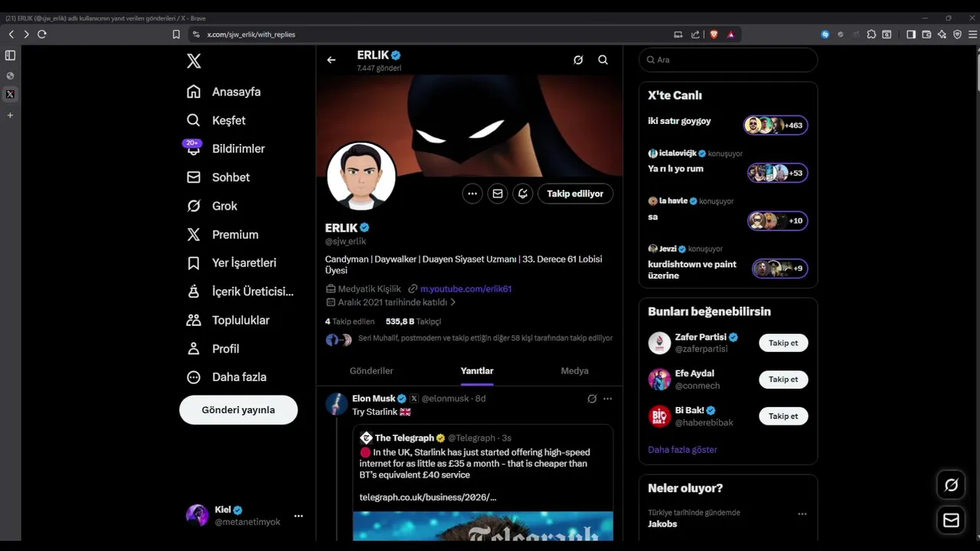Click the Grok icon in profile header
The image size is (980, 551).
578,60
